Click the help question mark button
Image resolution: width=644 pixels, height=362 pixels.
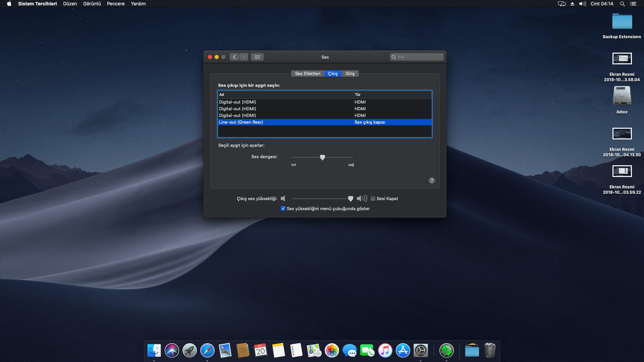432,180
